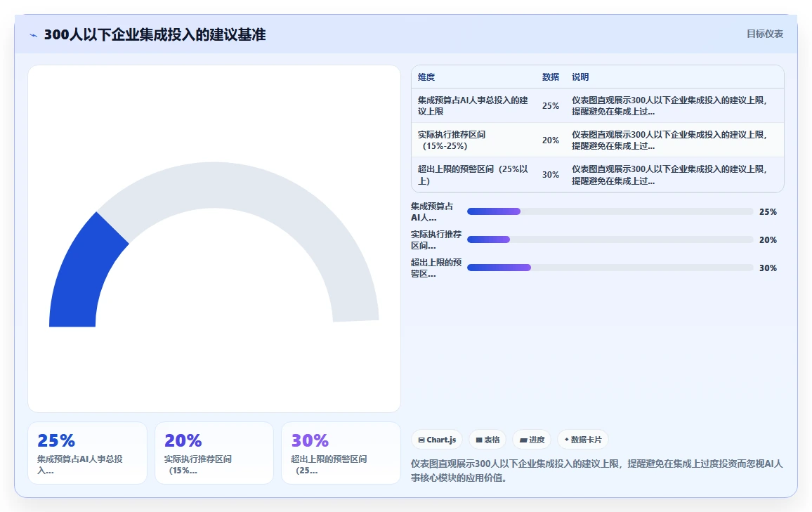Click the 20% progress bar for 实际执行推荐区间
This screenshot has height=512, width=812.
pyautogui.click(x=610, y=239)
